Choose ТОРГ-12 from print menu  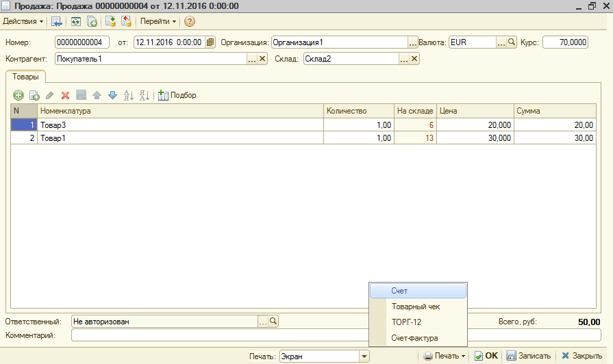point(418,322)
